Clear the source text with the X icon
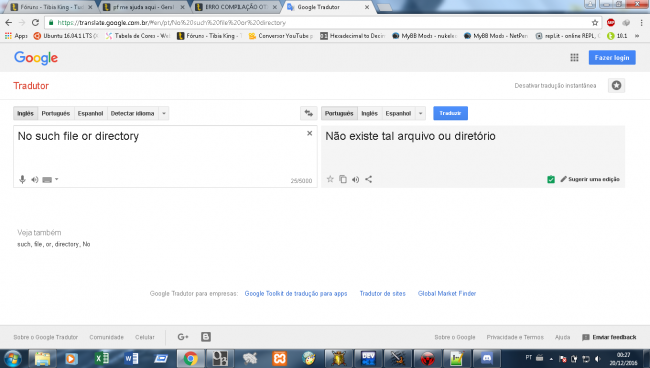The width and height of the screenshot is (650, 368). pyautogui.click(x=309, y=133)
